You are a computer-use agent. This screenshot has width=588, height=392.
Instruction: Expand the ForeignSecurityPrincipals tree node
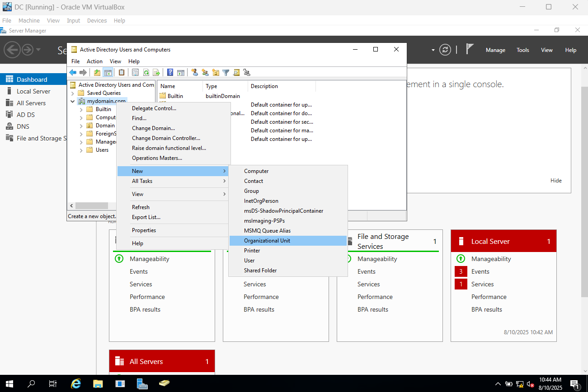click(81, 134)
